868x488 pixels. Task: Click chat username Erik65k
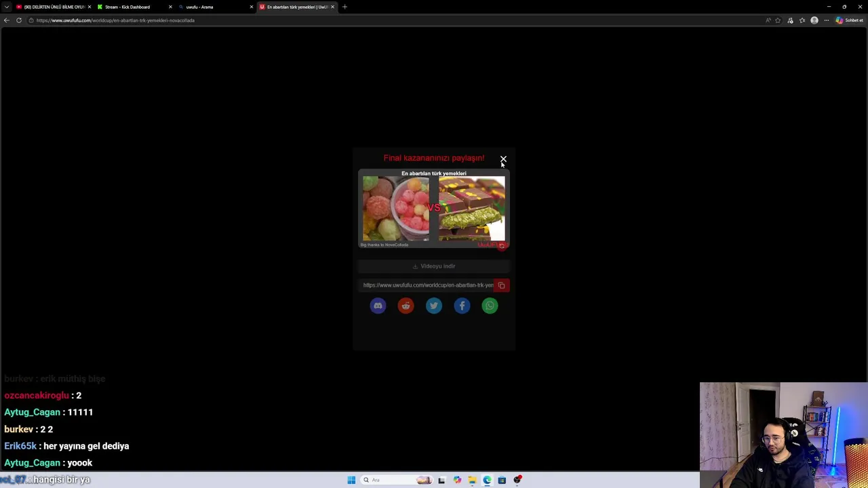pos(20,446)
